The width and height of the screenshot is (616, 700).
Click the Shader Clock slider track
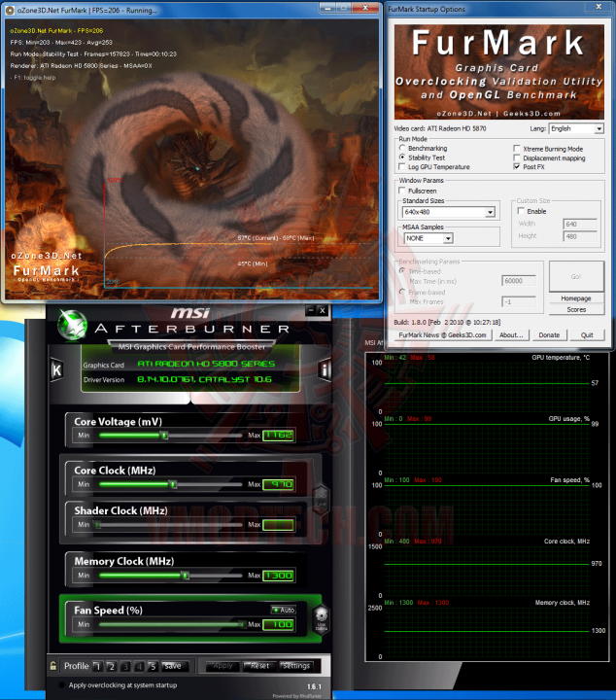[170, 525]
